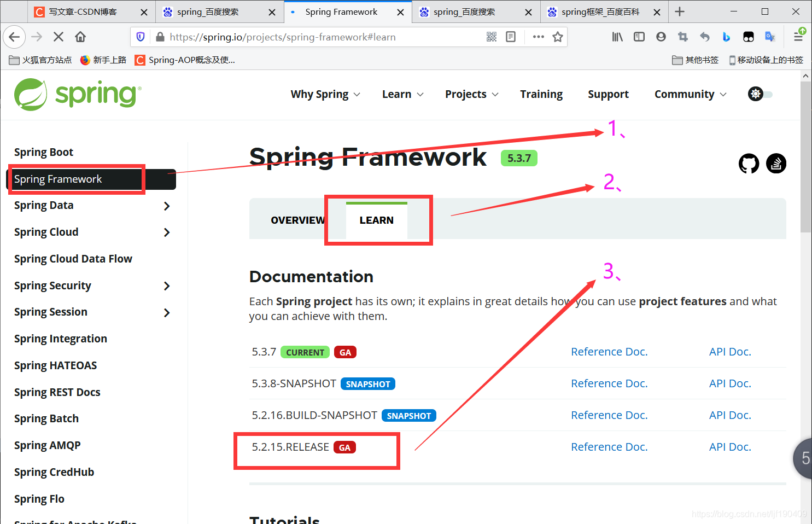The width and height of the screenshot is (812, 524).
Task: Toggle reader view icon
Action: [x=511, y=37]
